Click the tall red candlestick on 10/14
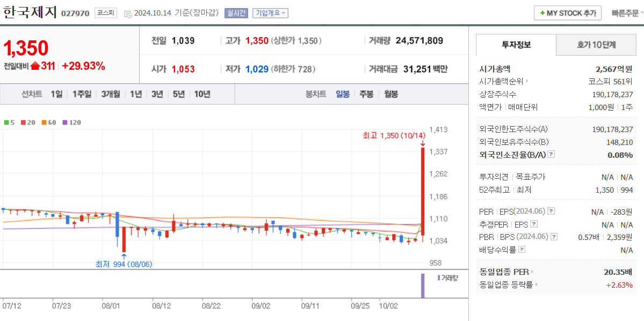Viewport: 644px width, 321px height. click(423, 191)
